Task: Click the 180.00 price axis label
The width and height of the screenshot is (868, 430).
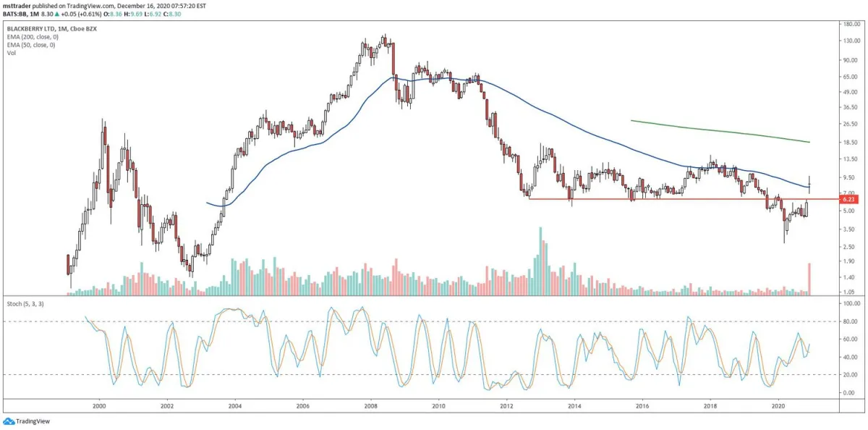Action: 850,24
